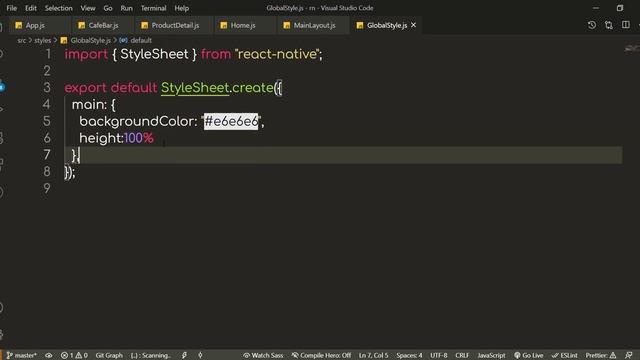Select the GlobalStyle.js tab
This screenshot has width=640, height=360.
(387, 25)
